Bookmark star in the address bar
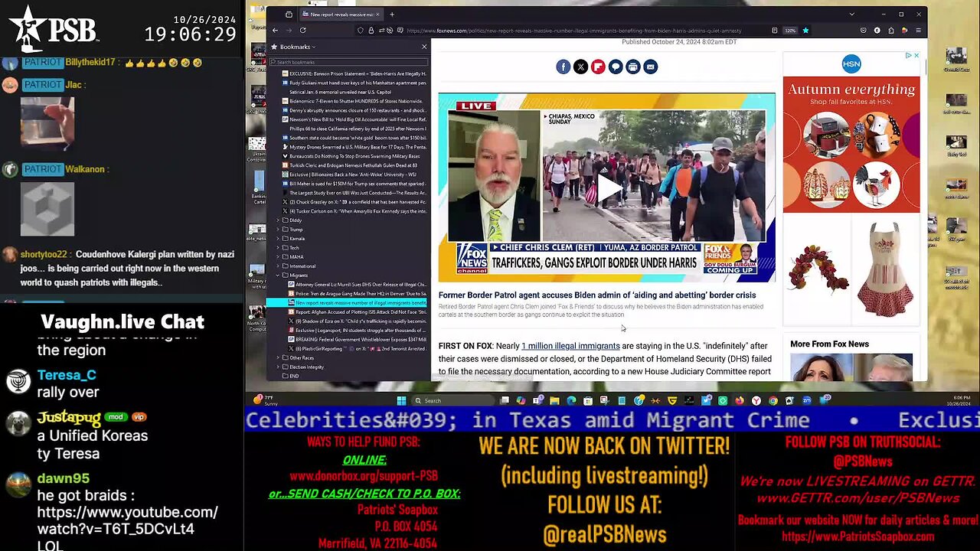The height and width of the screenshot is (551, 980). click(x=805, y=30)
